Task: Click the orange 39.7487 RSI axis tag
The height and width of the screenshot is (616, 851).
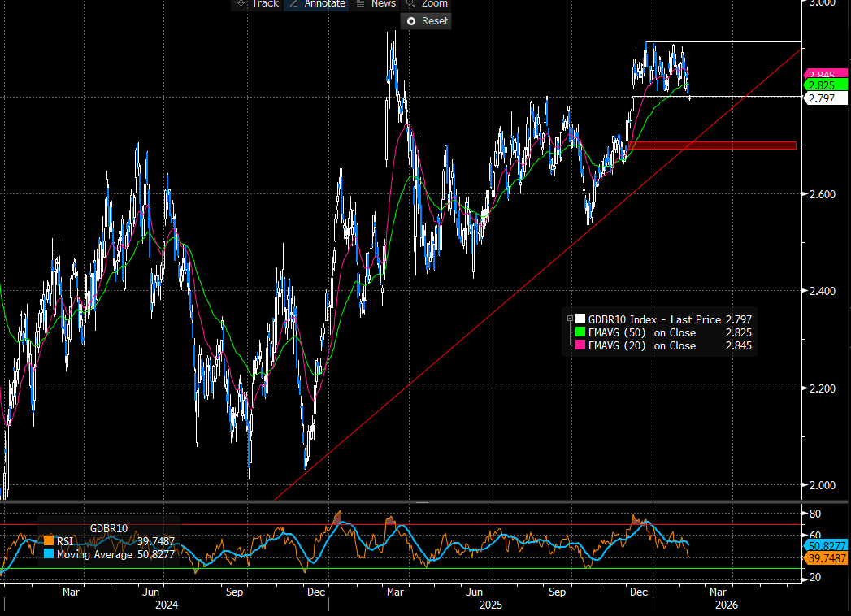Action: tap(827, 558)
